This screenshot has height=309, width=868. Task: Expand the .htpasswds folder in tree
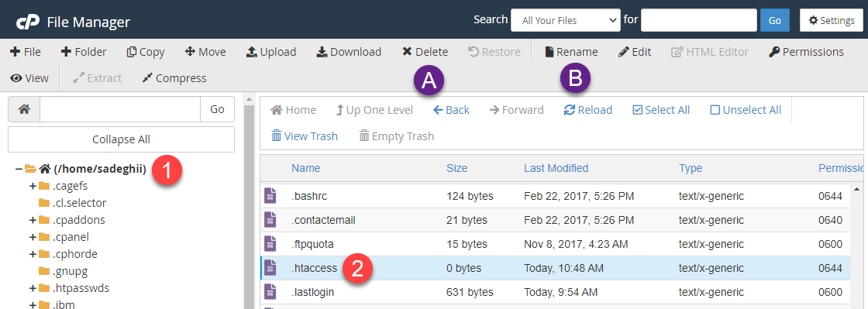point(33,289)
